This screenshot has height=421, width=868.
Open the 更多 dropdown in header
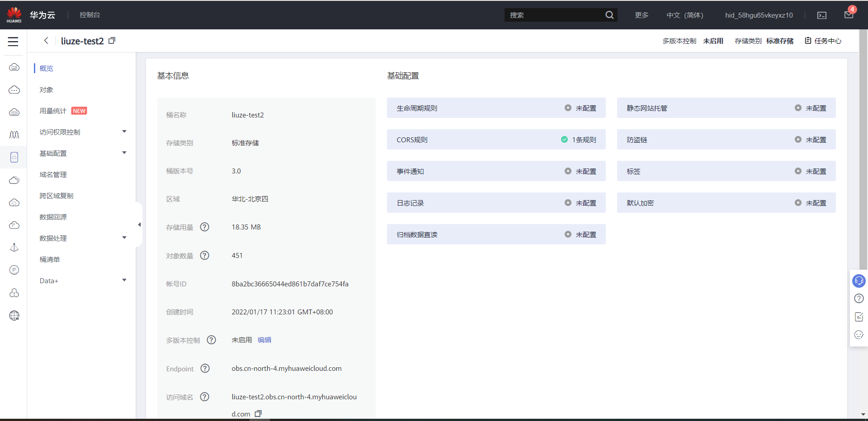tap(642, 15)
